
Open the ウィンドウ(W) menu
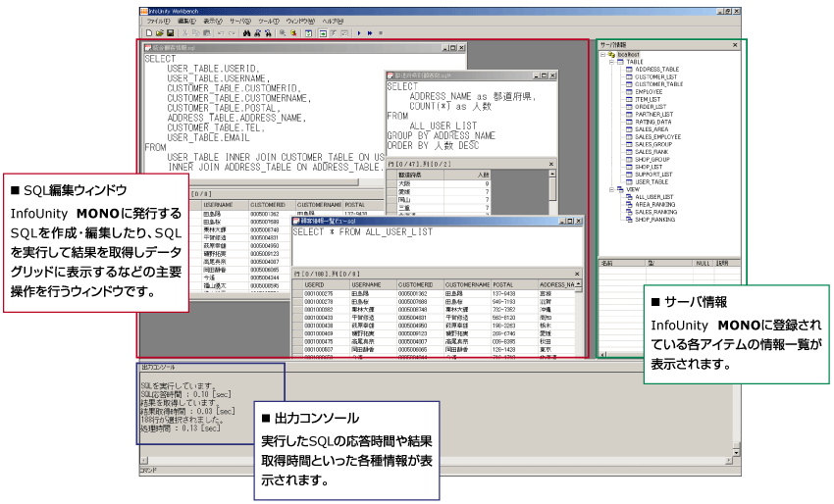pos(300,22)
